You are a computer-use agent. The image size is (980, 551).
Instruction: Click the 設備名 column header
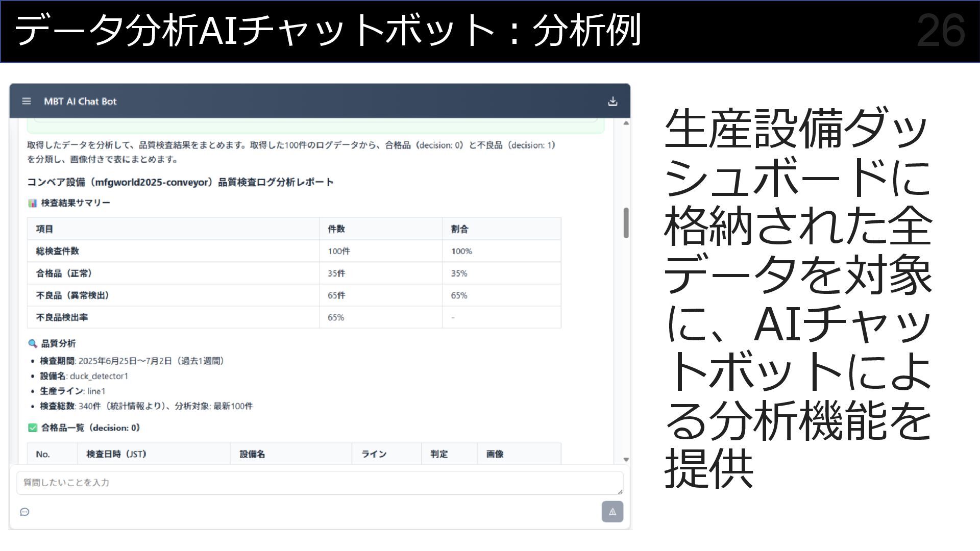[252, 454]
